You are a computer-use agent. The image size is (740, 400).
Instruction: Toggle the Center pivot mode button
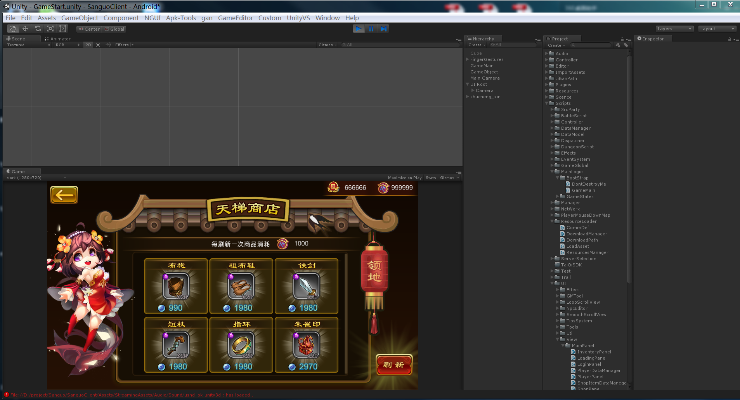(x=89, y=29)
